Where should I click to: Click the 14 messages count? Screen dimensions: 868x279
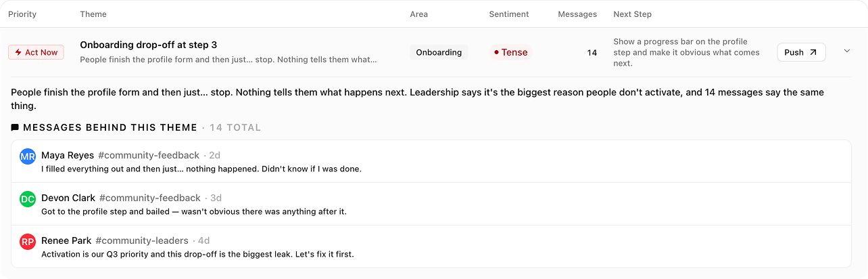coord(592,53)
